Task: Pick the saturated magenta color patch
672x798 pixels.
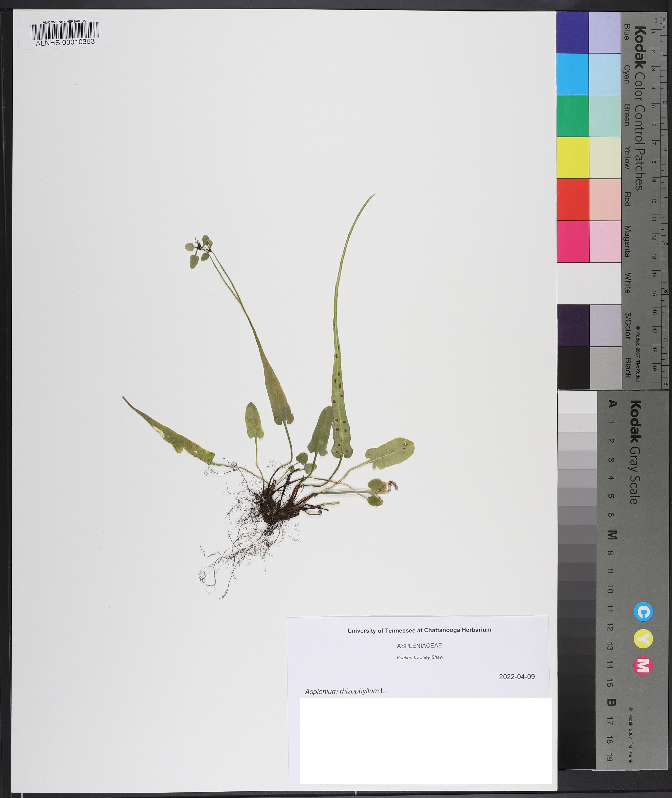Action: click(x=573, y=241)
